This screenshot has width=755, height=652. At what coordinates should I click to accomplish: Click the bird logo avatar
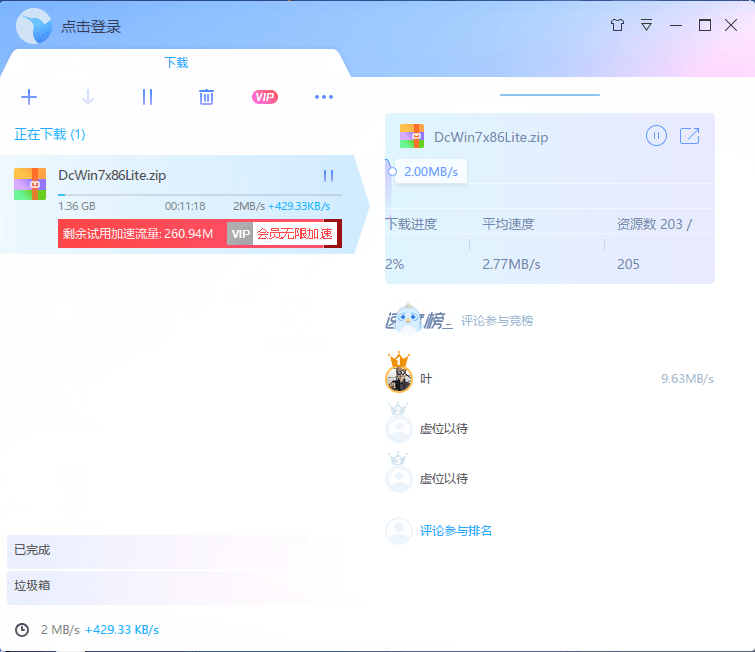[x=34, y=27]
